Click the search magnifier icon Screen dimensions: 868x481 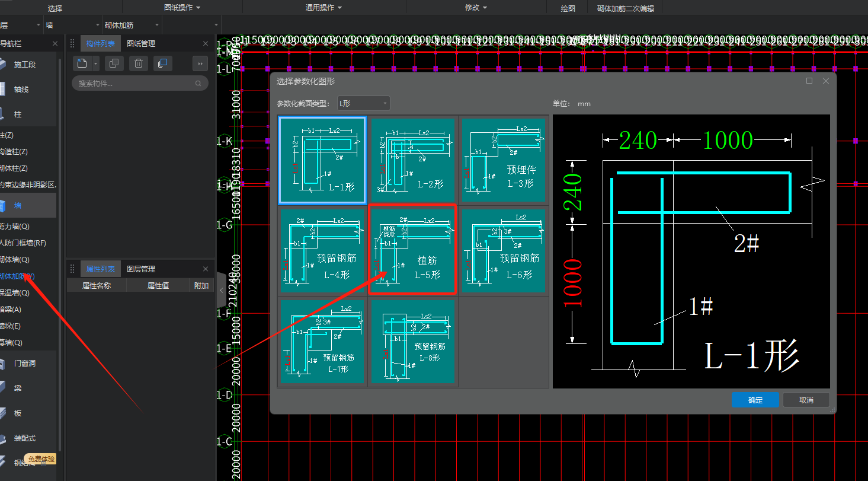pyautogui.click(x=198, y=84)
